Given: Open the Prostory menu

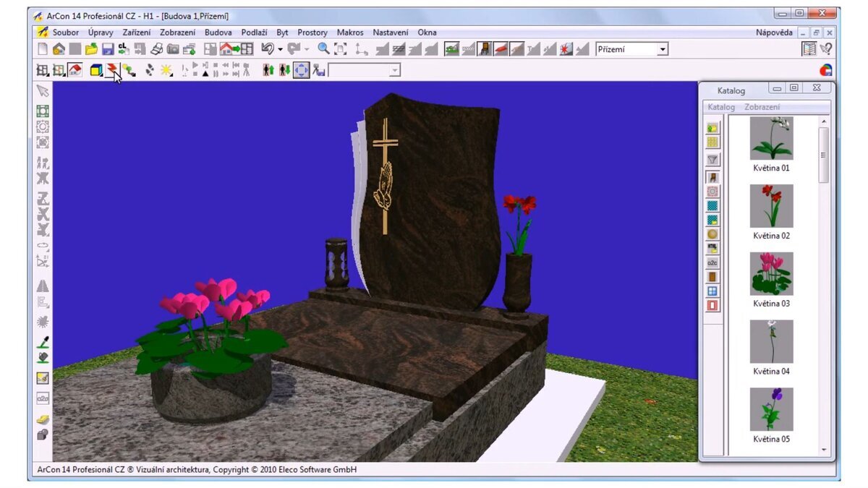Looking at the screenshot, I should pyautogui.click(x=312, y=33).
